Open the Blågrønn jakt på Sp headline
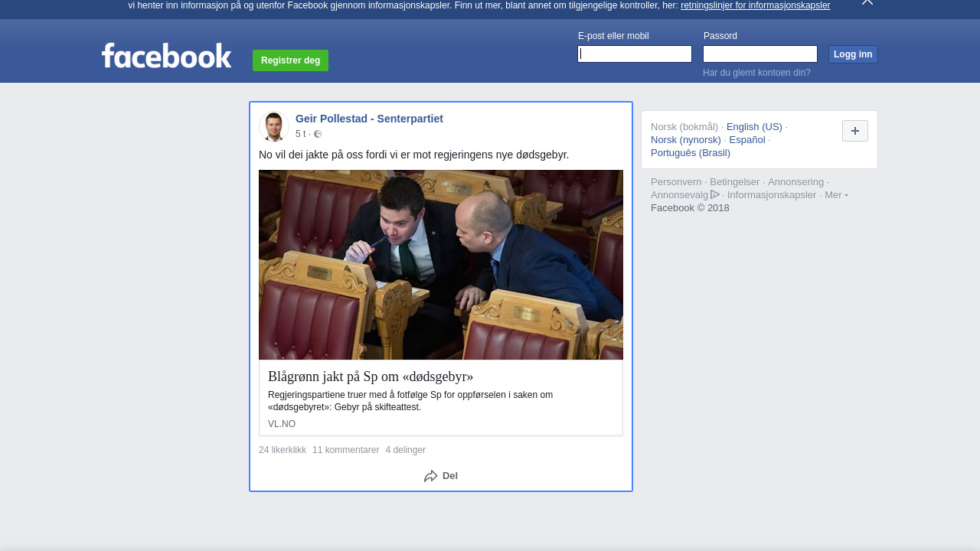 (x=371, y=377)
